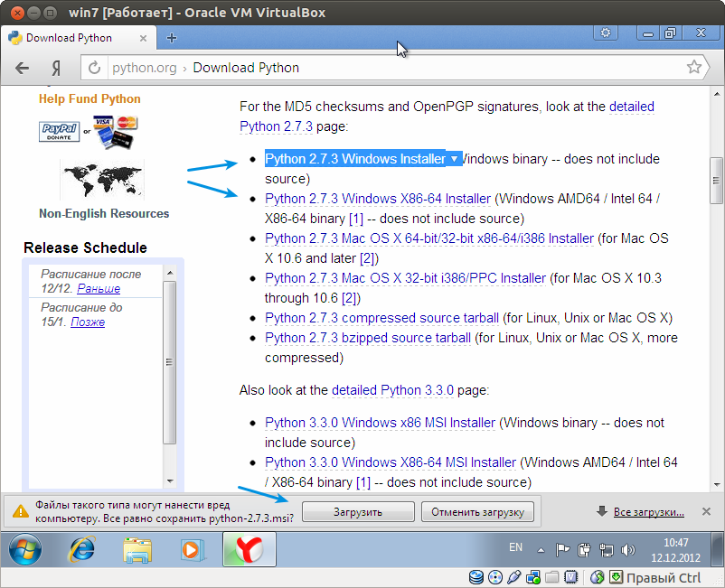Click the volume speaker tray icon
The height and width of the screenshot is (588, 725).
tap(627, 550)
